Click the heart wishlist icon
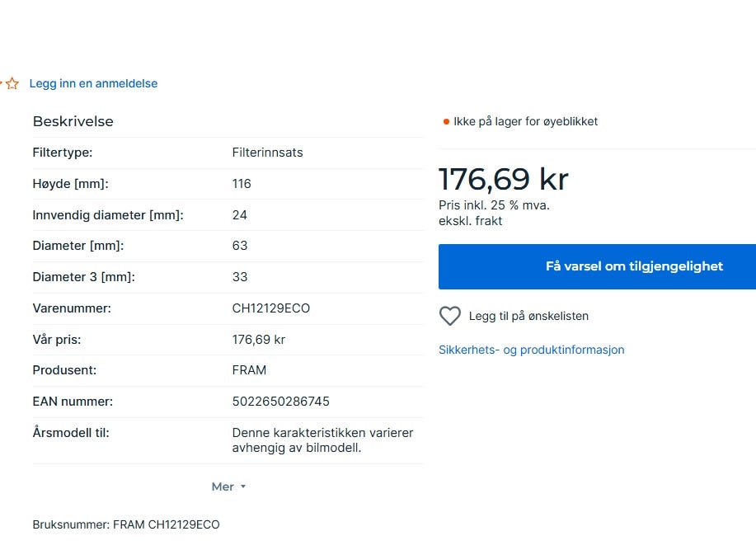The height and width of the screenshot is (550, 756). (x=449, y=316)
